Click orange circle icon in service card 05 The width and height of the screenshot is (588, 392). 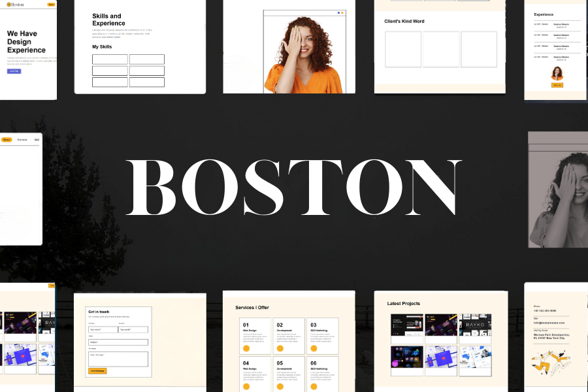(x=280, y=386)
